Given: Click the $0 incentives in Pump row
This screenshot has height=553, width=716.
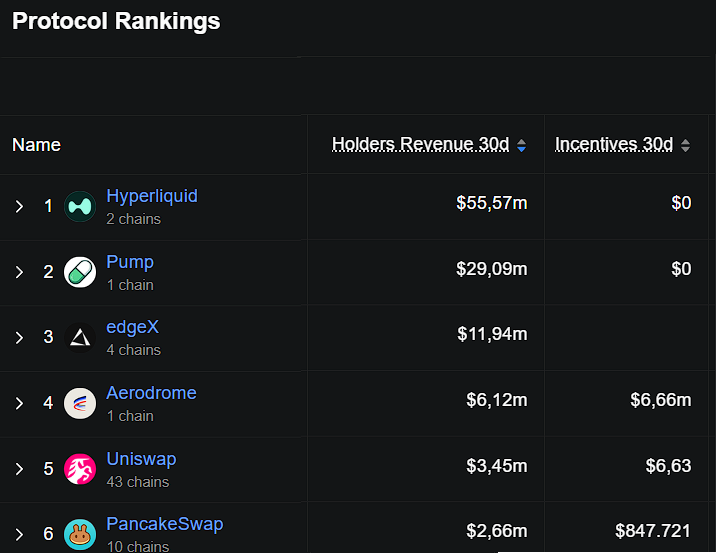Looking at the screenshot, I should tap(681, 269).
